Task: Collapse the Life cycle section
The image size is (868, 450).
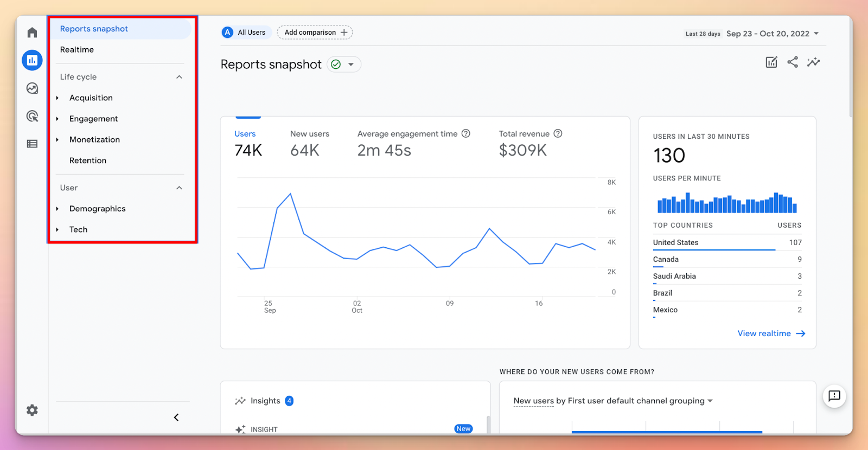Action: (x=179, y=77)
